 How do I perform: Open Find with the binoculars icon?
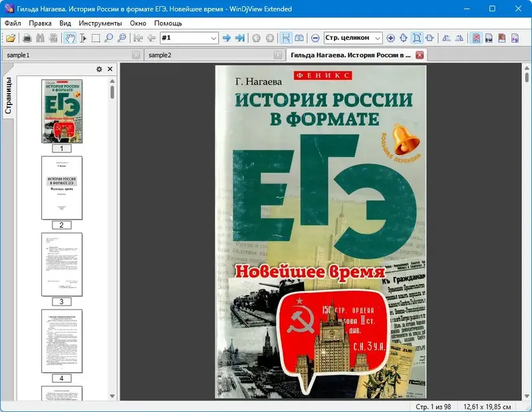[41, 38]
